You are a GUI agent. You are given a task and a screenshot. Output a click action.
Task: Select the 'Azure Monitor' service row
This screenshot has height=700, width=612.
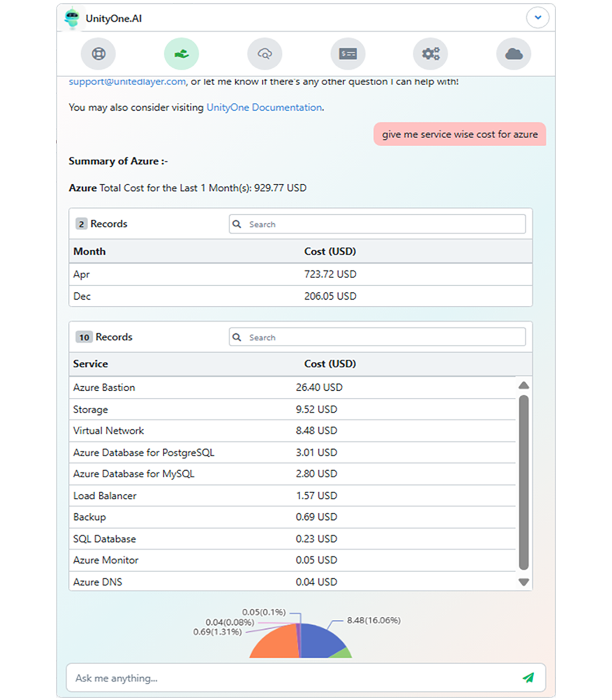point(292,560)
